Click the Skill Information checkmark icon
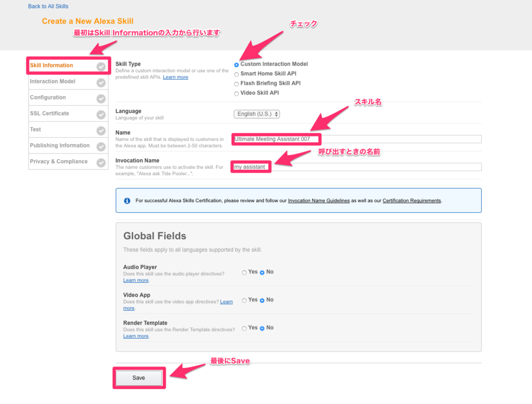Screen dimensions: 532x404 point(101,67)
